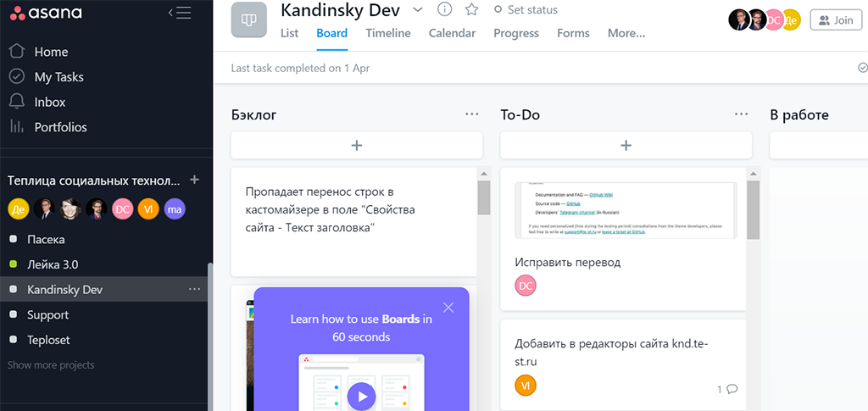Open the To-Do column options menu
This screenshot has width=868, height=411.
tap(742, 114)
